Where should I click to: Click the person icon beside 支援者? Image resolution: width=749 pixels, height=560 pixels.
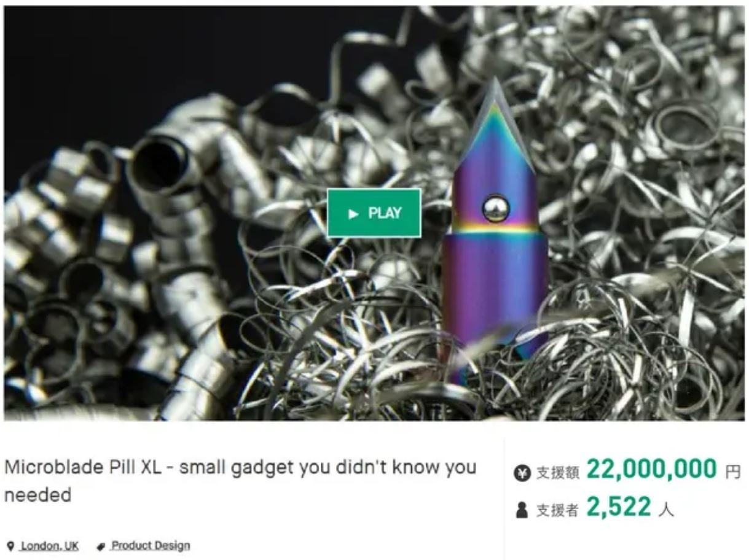point(522,510)
